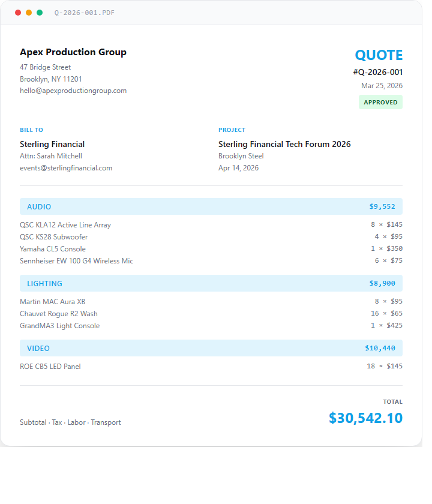Click the QUOTE title
Screen dimensions: 432x504
379,55
